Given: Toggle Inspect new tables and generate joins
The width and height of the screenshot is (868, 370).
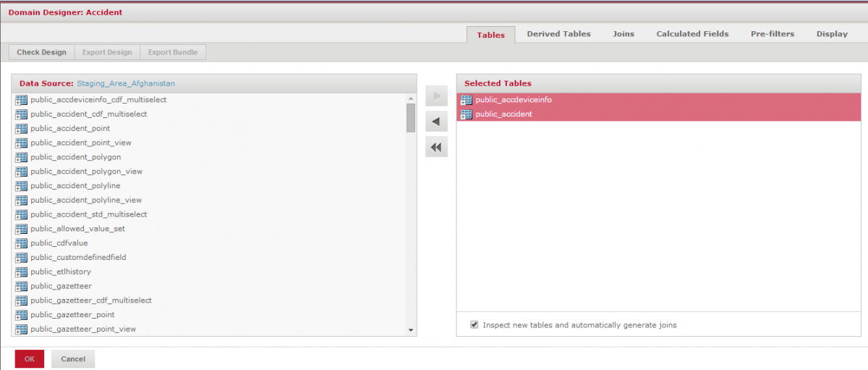Looking at the screenshot, I should click(x=475, y=325).
